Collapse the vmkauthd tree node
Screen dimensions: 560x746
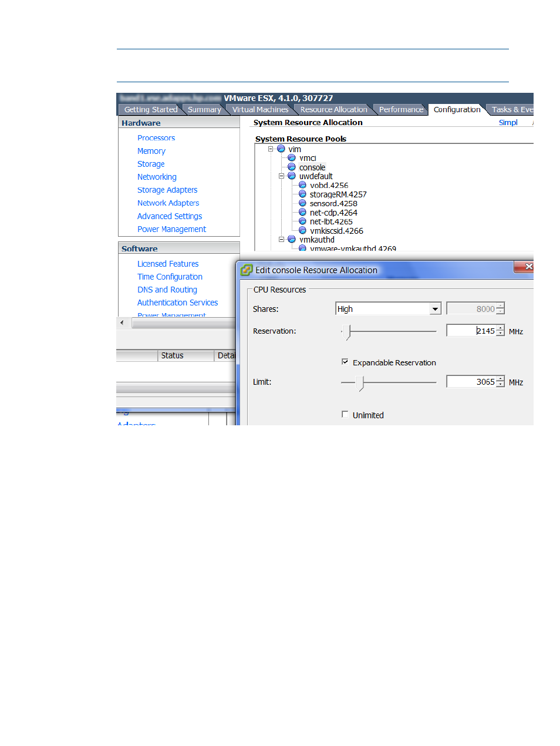(281, 239)
